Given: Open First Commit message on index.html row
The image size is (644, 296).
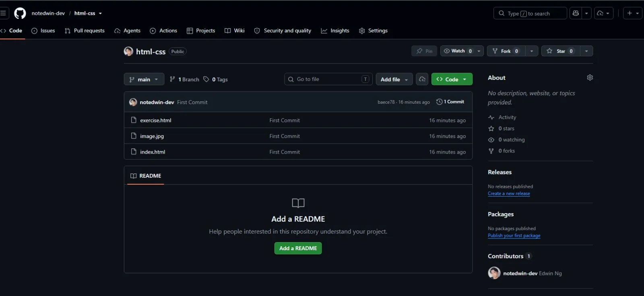Looking at the screenshot, I should point(285,152).
